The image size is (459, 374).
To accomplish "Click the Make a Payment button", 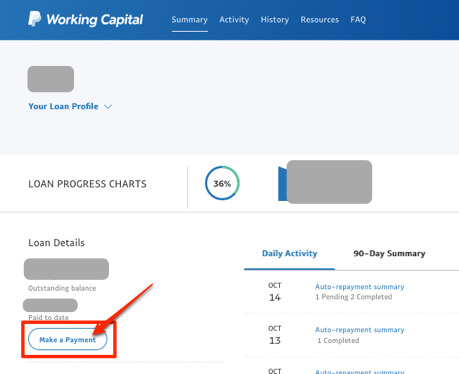I will click(x=68, y=339).
